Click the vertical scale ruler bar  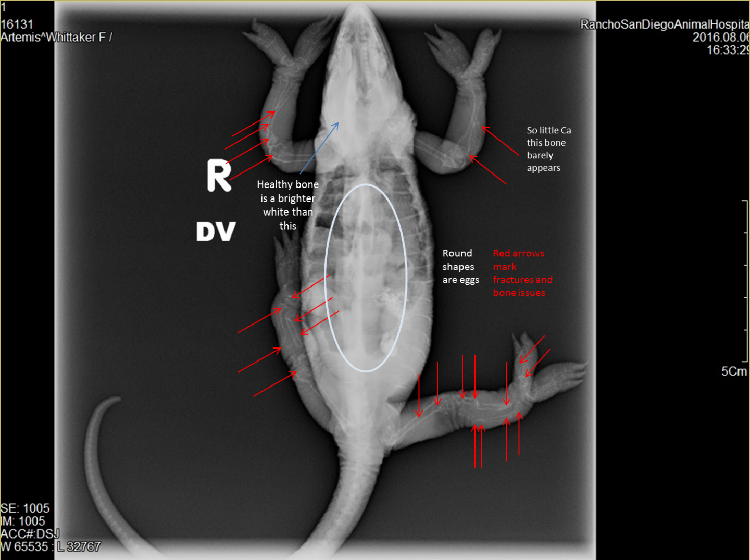pyautogui.click(x=746, y=281)
